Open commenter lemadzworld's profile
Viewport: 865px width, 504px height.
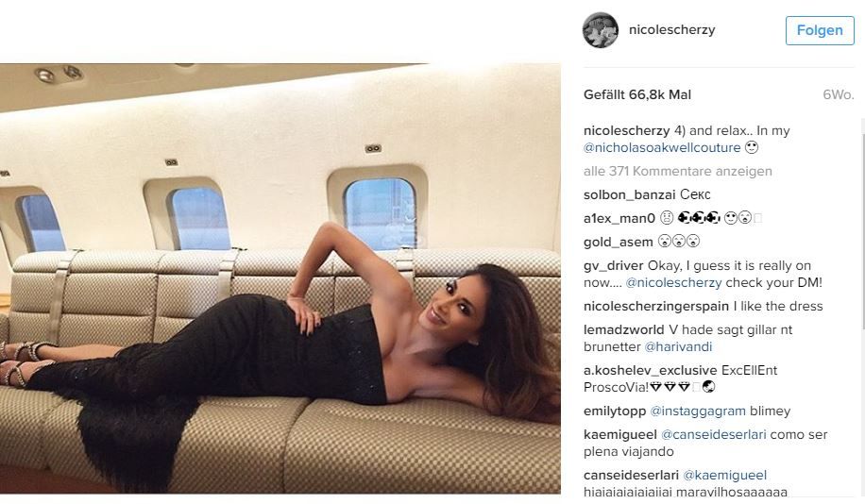(624, 329)
